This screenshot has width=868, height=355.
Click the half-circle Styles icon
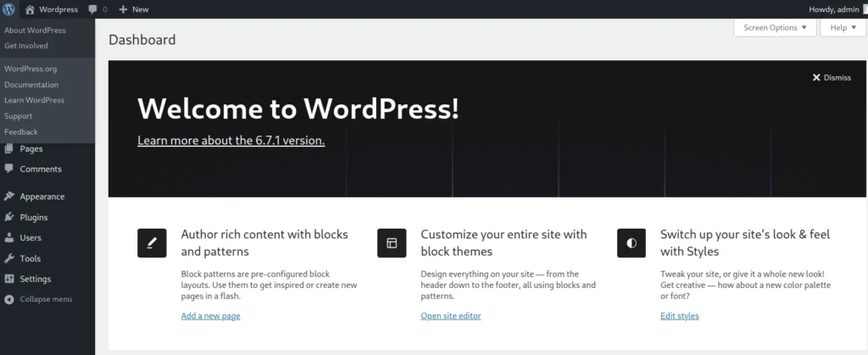coord(632,243)
